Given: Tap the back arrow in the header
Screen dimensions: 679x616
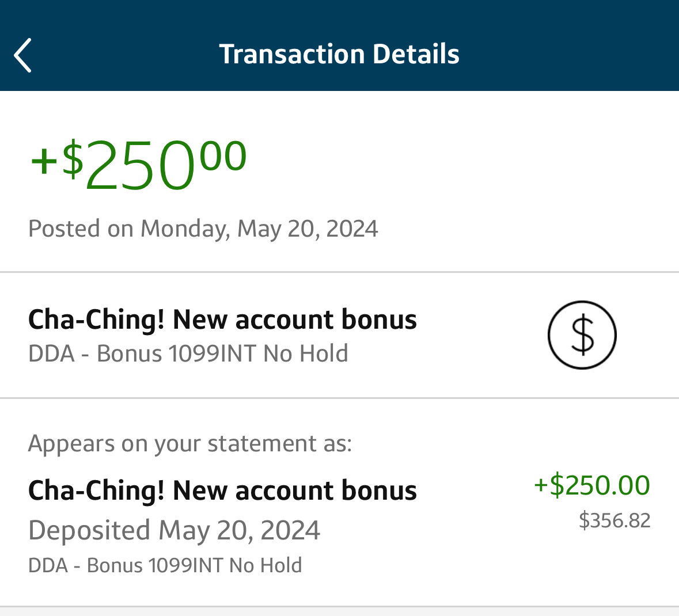Looking at the screenshot, I should 22,55.
